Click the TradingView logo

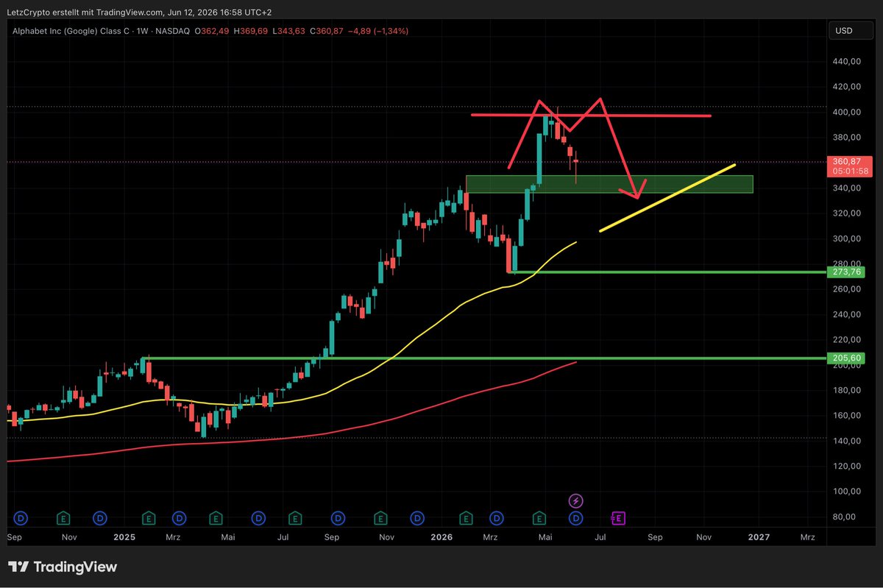[63, 567]
